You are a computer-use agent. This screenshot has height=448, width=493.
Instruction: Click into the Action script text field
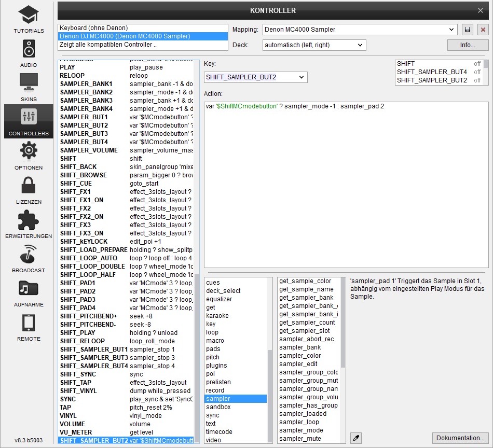[346, 185]
